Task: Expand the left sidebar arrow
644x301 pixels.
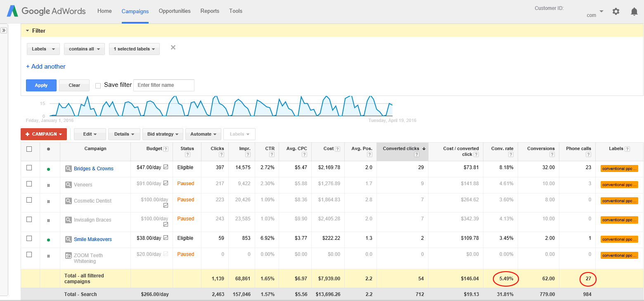Action: (x=4, y=30)
